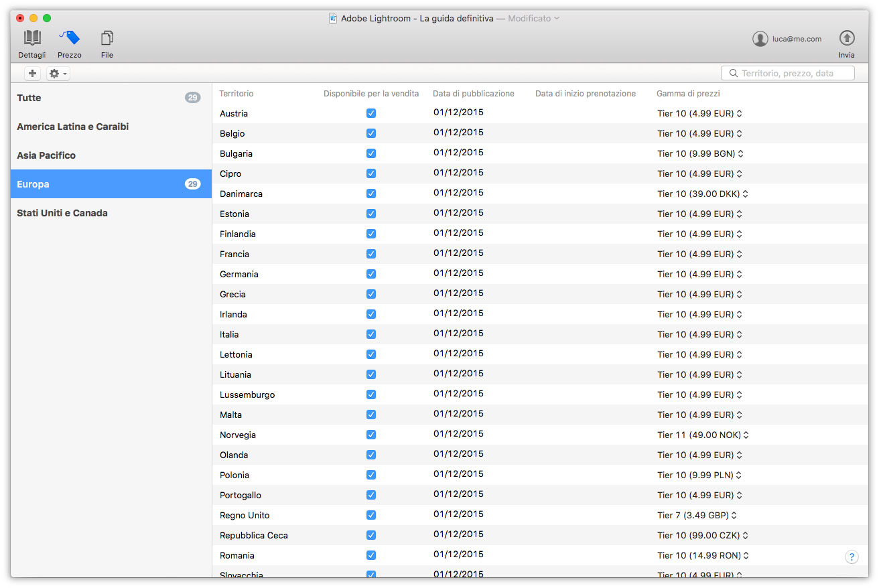Open price tier dropdown for Italia

point(699,334)
